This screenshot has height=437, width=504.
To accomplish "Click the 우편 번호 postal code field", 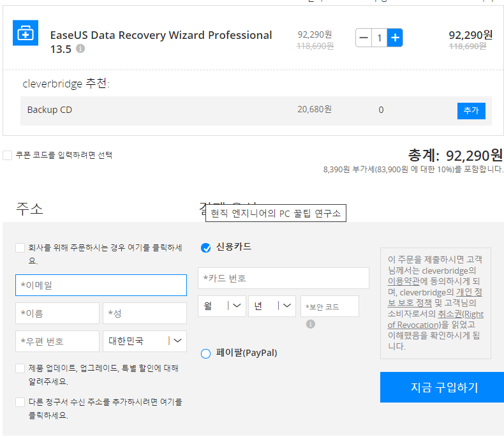I will [x=57, y=341].
